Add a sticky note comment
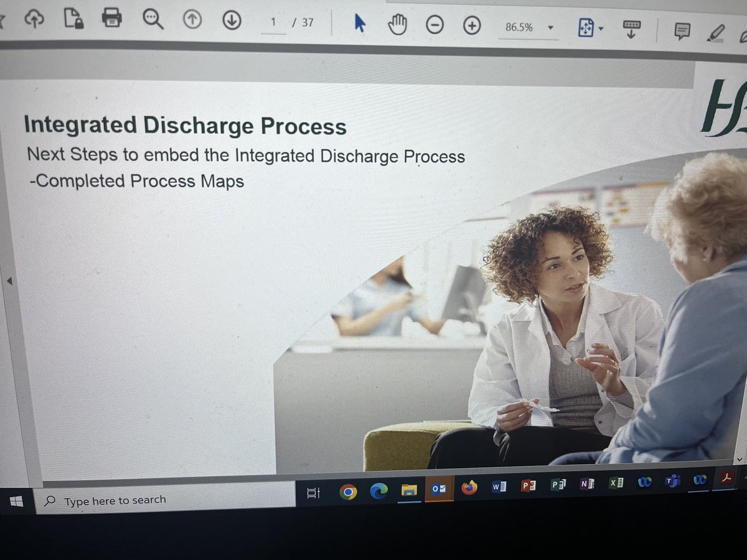This screenshot has height=560, width=747. click(x=682, y=31)
